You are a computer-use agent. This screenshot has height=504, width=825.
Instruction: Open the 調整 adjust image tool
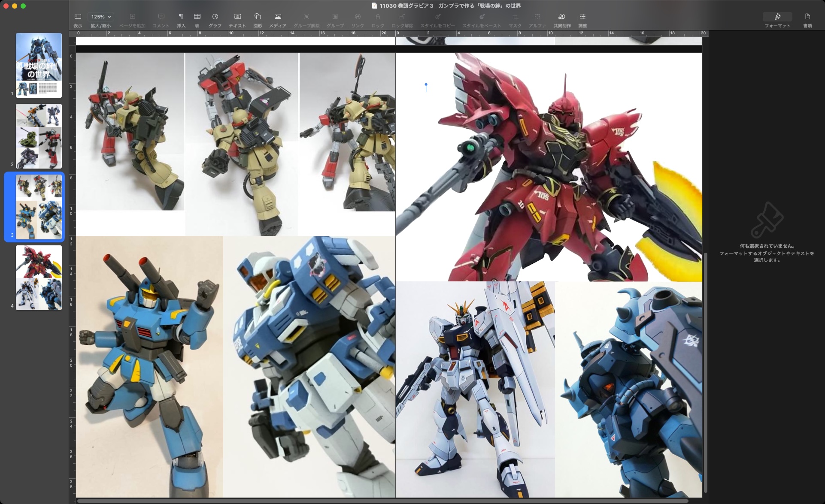[x=582, y=17]
